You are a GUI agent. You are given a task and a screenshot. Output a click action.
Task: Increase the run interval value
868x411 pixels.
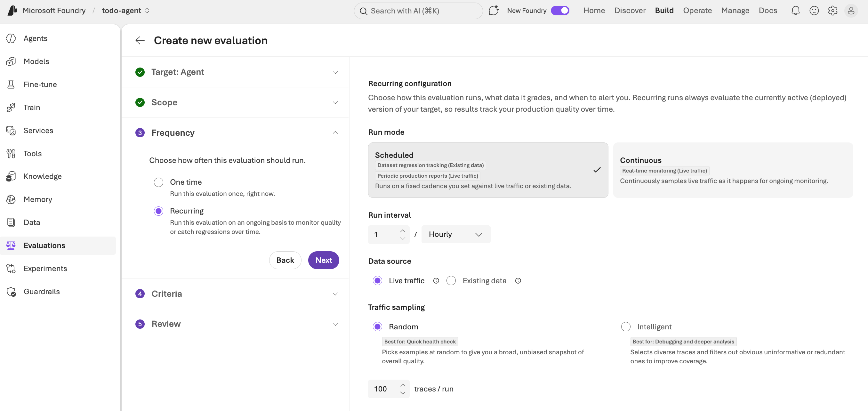403,231
